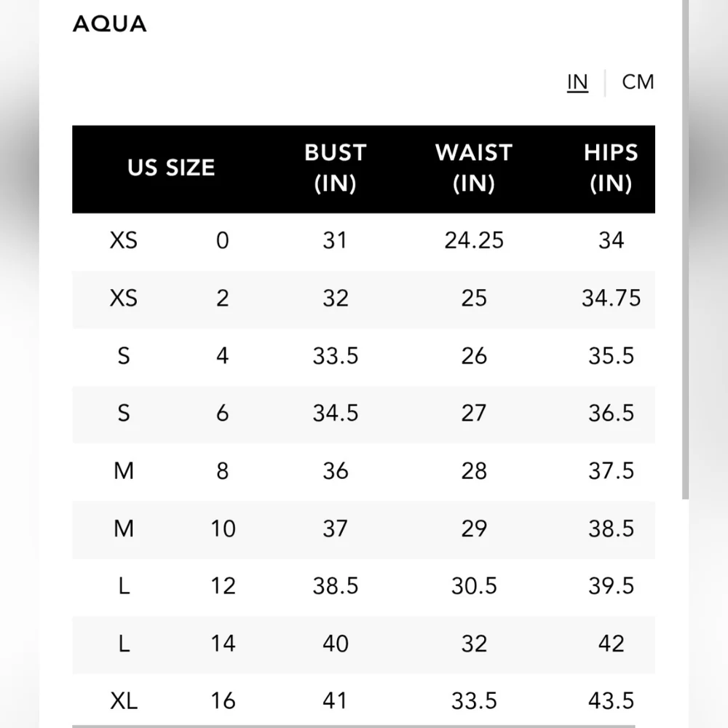The height and width of the screenshot is (728, 728).
Task: Click hips value 37.5
Action: coord(611,470)
